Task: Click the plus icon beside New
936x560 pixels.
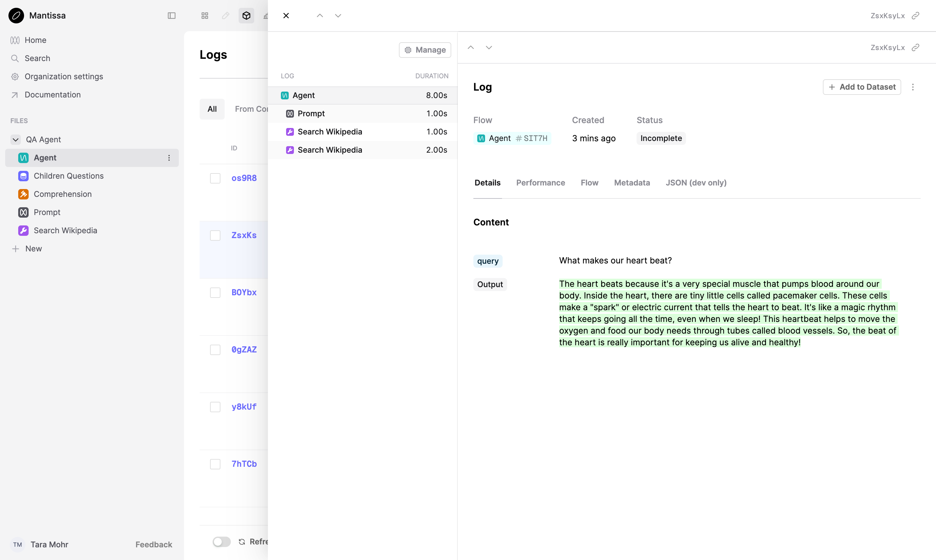Action: click(16, 249)
